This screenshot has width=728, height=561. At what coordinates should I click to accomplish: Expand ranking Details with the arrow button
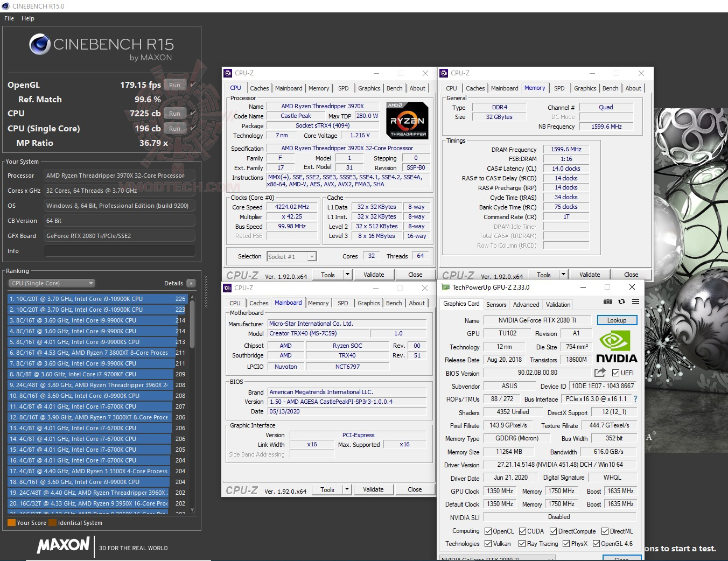(x=191, y=283)
